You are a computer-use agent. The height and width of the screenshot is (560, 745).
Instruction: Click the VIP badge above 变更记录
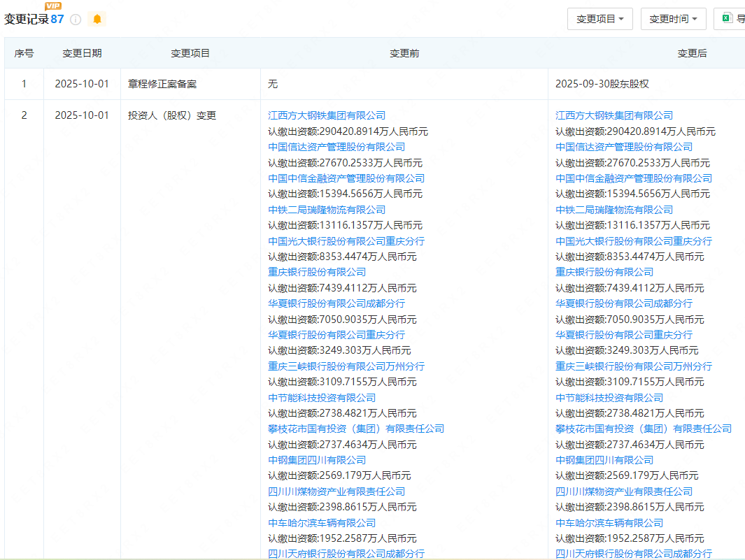pyautogui.click(x=52, y=6)
